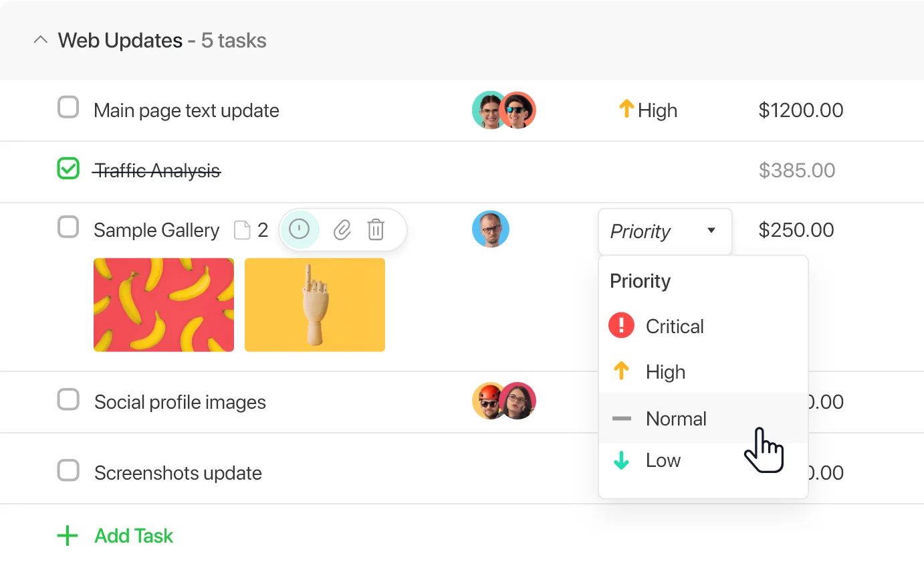The height and width of the screenshot is (574, 924).
Task: Click the blue avatar on Sample Gallery row
Action: pos(491,229)
